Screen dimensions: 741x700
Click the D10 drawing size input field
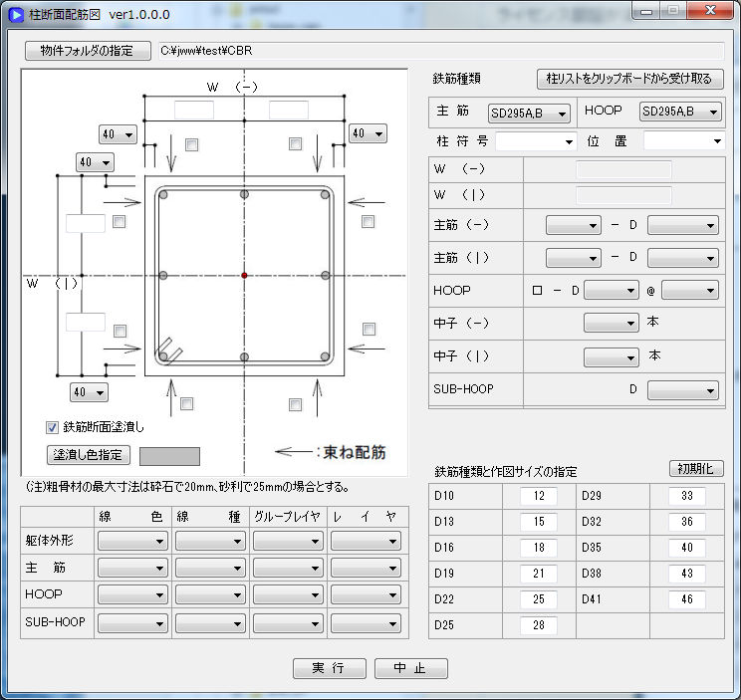click(538, 496)
